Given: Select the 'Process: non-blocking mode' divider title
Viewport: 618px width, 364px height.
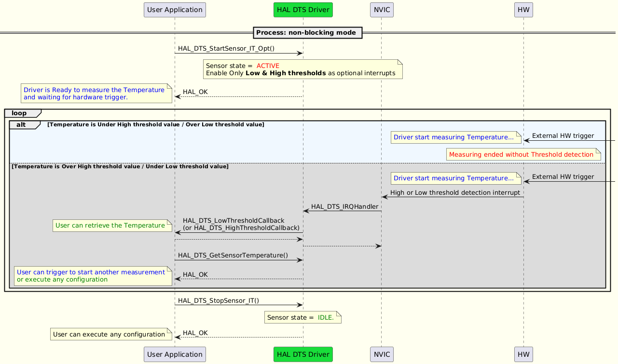Looking at the screenshot, I should pyautogui.click(x=307, y=33).
